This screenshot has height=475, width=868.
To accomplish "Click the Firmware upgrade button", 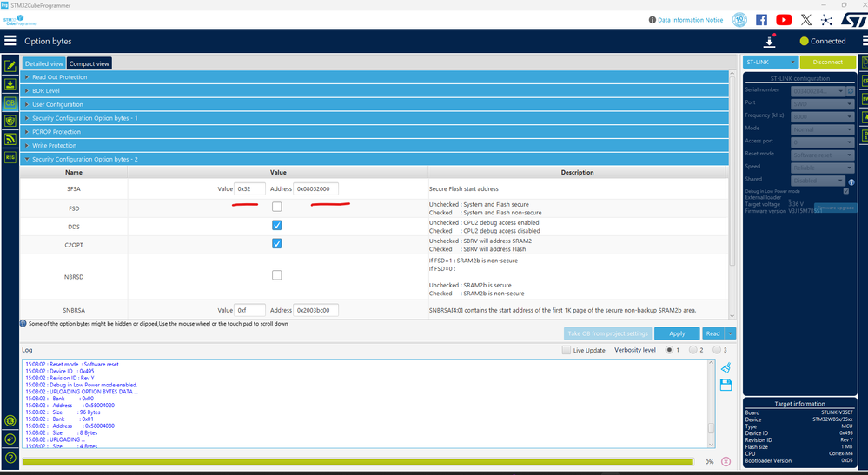I will 836,208.
